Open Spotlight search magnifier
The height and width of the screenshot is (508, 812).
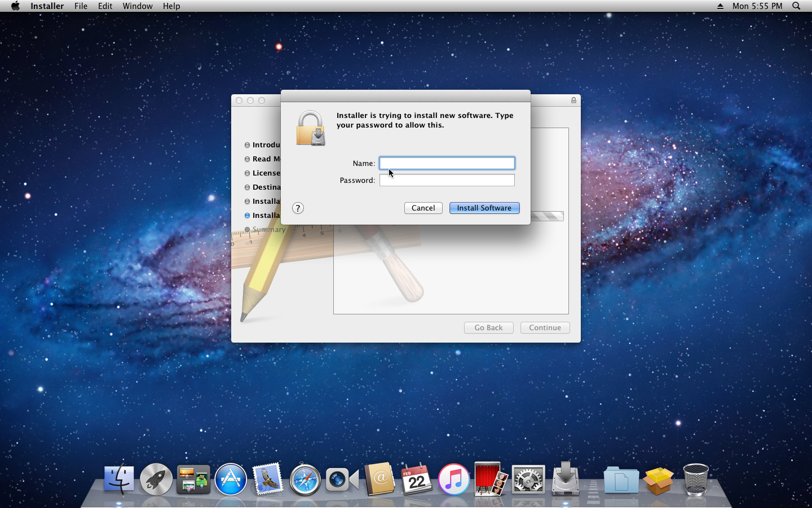796,6
